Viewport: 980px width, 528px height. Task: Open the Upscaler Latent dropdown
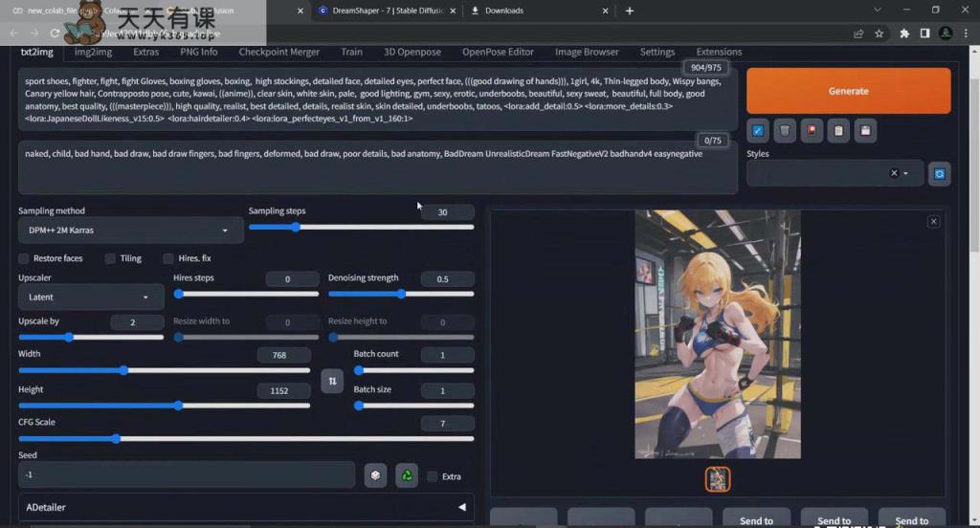pos(91,297)
